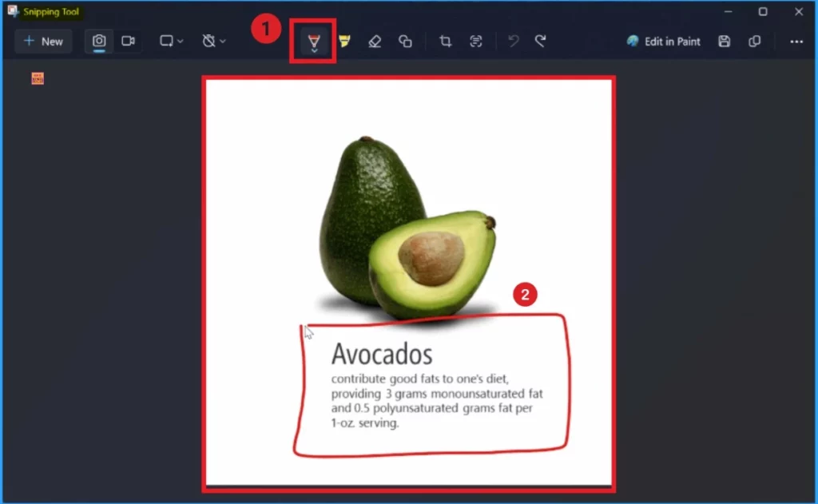
Task: Click the Snipping Tool app icon
Action: tap(13, 11)
